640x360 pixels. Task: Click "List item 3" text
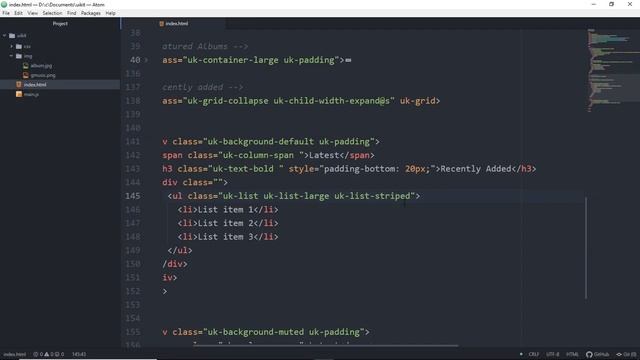225,237
